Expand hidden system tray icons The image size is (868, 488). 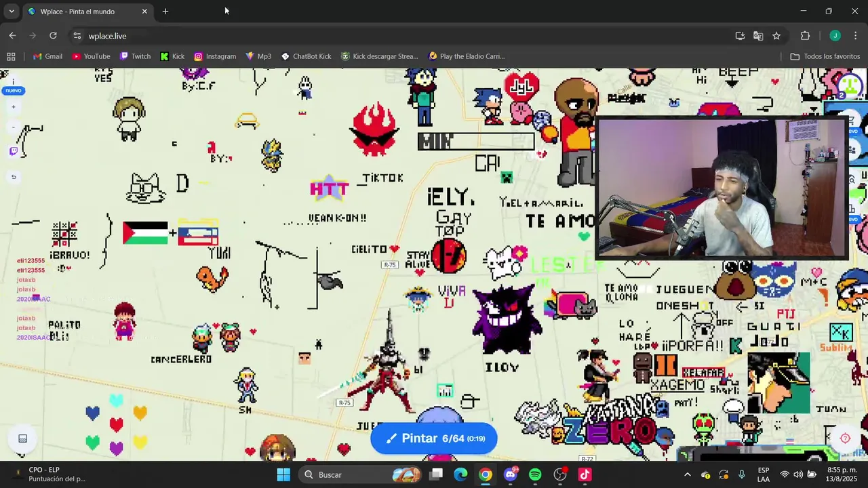(687, 474)
